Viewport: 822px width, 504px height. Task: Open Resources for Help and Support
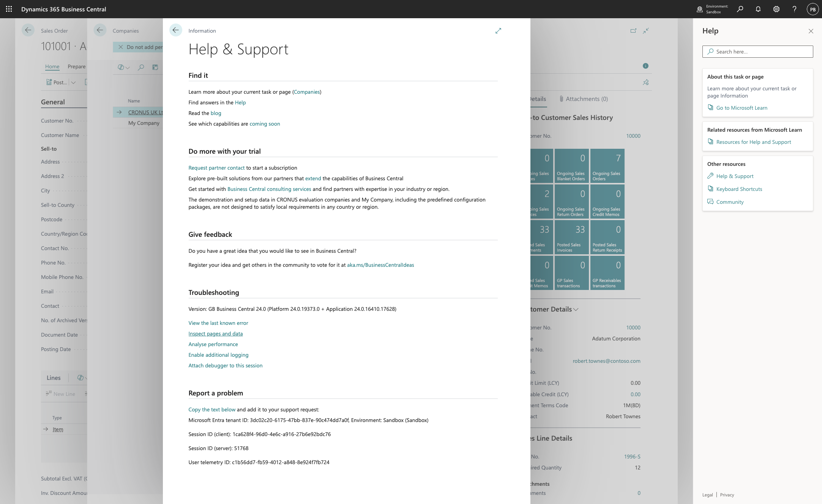754,142
